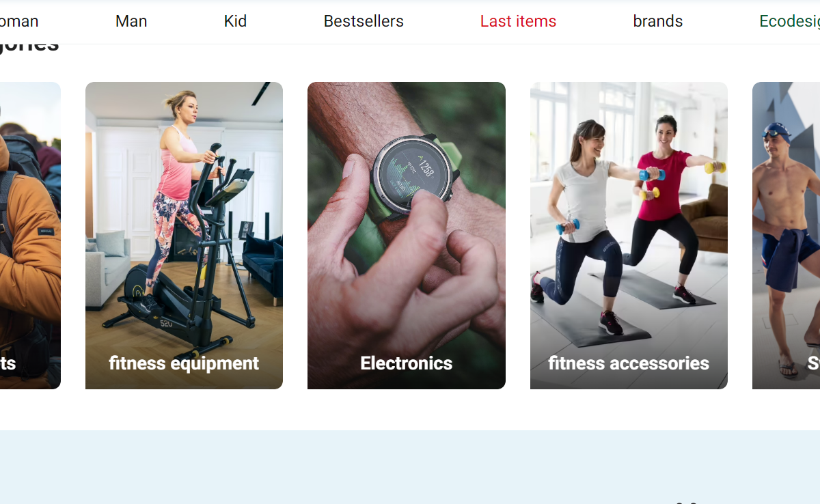Click the 'fitness accessories' label text
This screenshot has height=504, width=820.
[629, 363]
